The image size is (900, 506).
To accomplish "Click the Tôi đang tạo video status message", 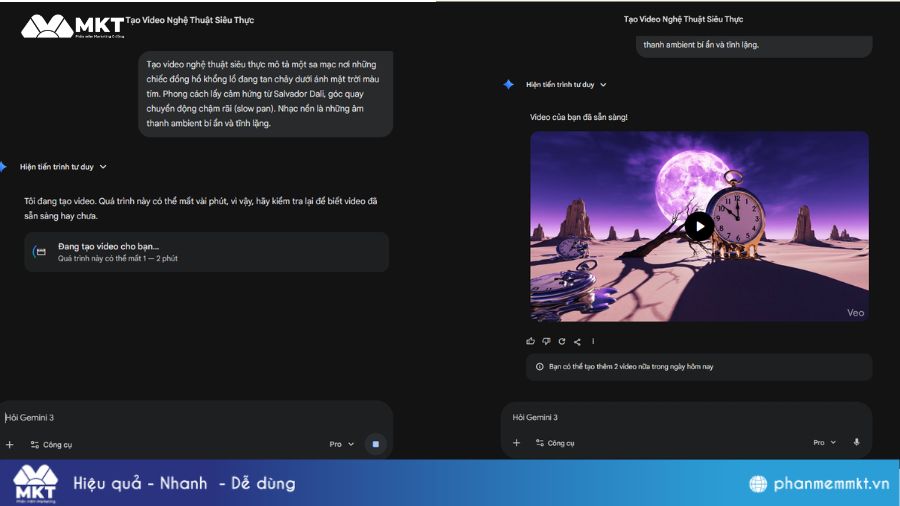I will (x=201, y=208).
